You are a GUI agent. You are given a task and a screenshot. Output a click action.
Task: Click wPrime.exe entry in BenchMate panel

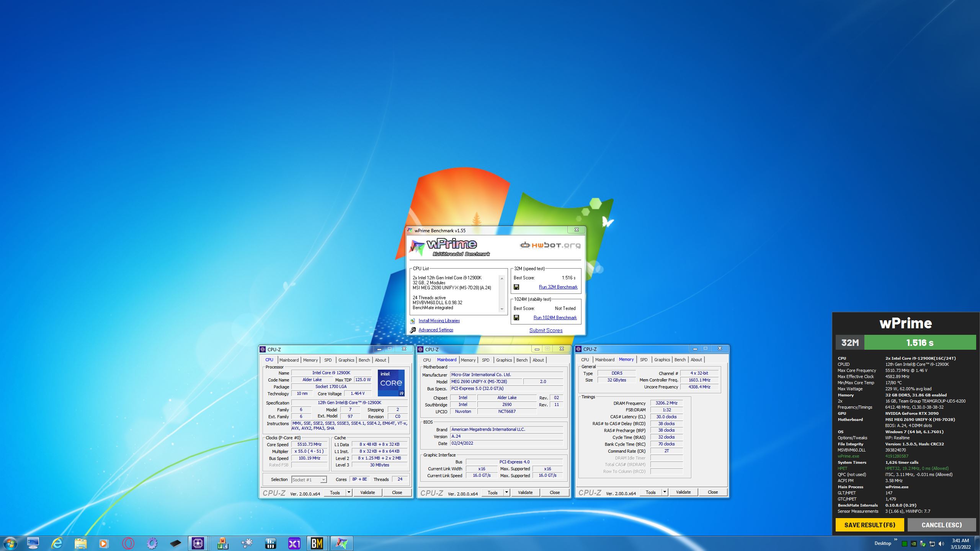click(848, 456)
